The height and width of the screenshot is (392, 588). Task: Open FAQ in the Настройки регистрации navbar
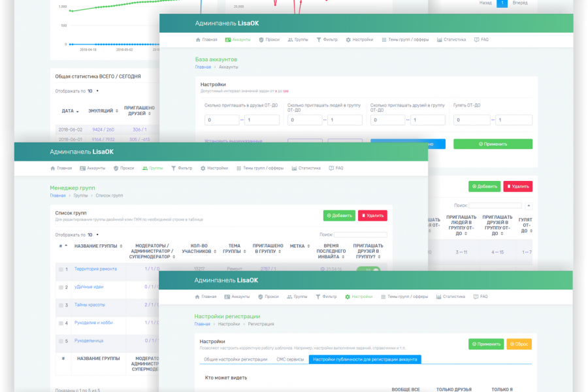(x=481, y=297)
